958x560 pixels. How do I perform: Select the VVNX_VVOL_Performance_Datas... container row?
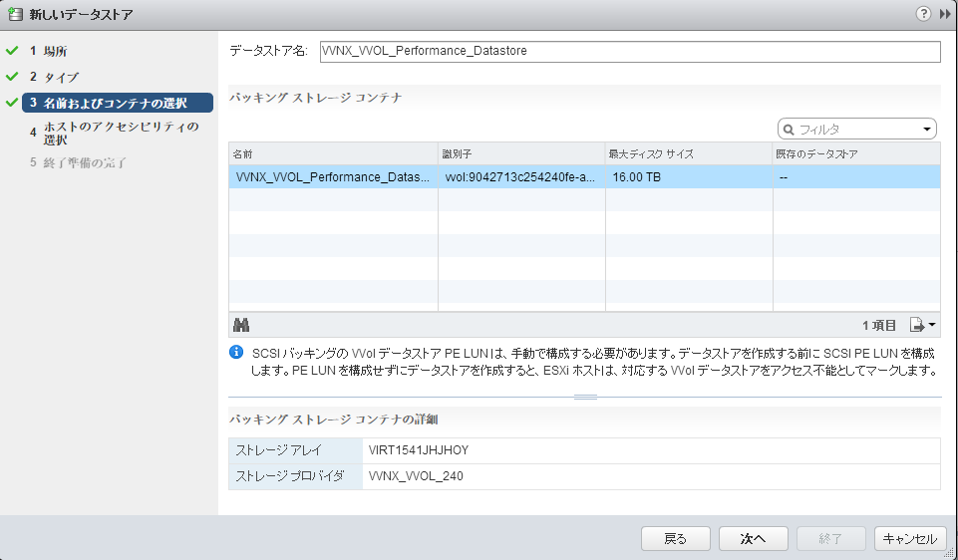[585, 177]
